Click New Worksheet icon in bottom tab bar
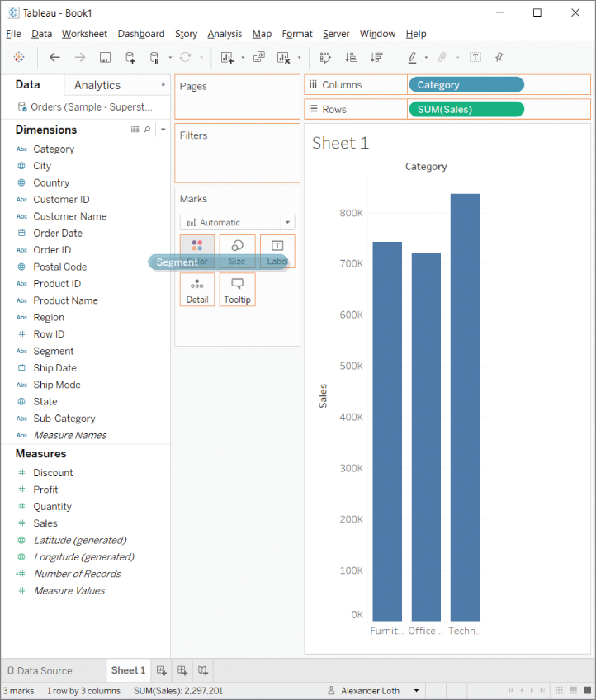 click(x=162, y=670)
